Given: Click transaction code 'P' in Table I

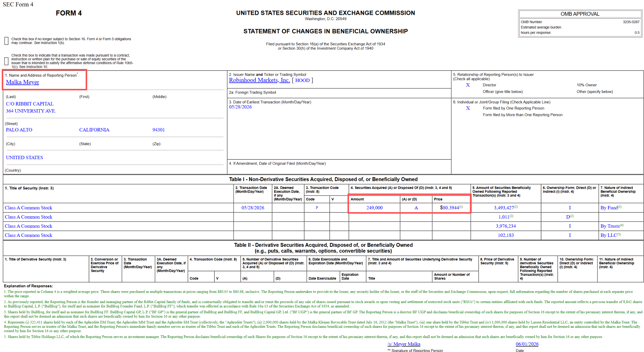Looking at the screenshot, I should pos(317,208).
